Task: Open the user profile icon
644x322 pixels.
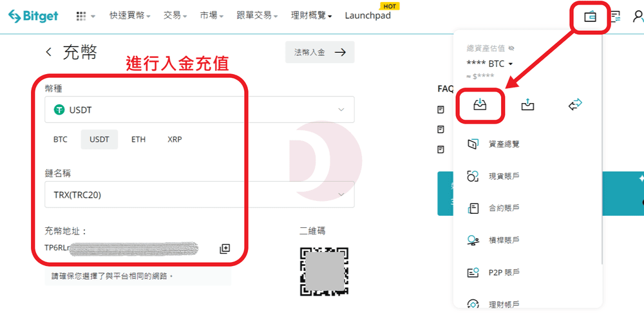Action: [638, 17]
